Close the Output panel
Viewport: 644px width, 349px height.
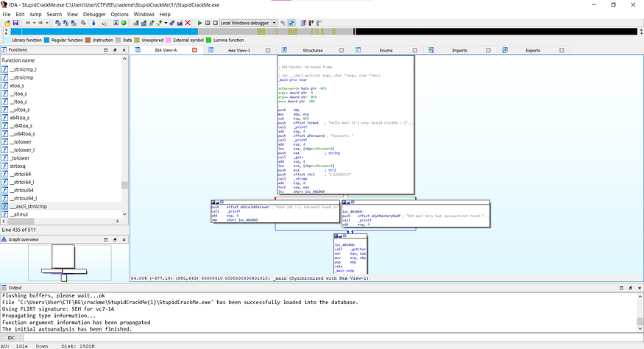tap(639, 288)
